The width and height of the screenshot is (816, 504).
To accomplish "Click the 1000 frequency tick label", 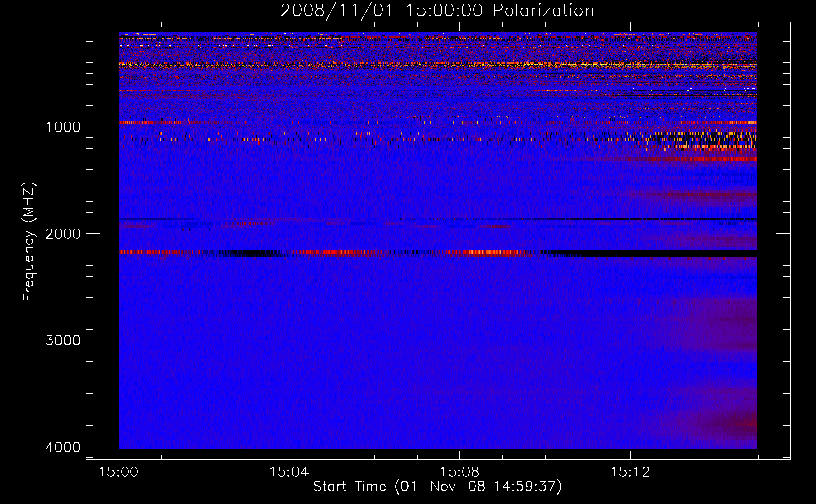I will [x=63, y=127].
